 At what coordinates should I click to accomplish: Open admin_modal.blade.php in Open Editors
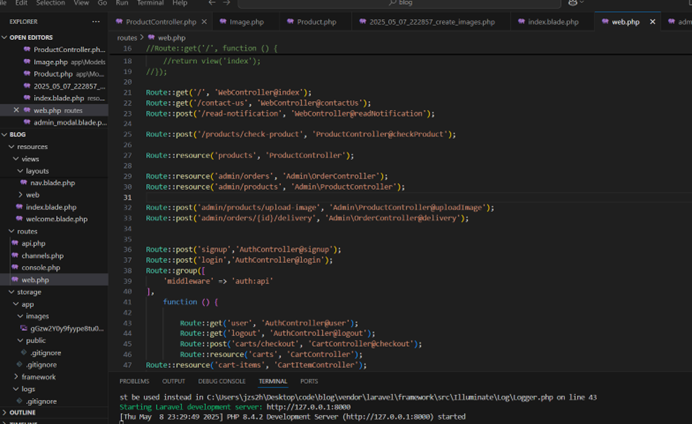pyautogui.click(x=70, y=122)
